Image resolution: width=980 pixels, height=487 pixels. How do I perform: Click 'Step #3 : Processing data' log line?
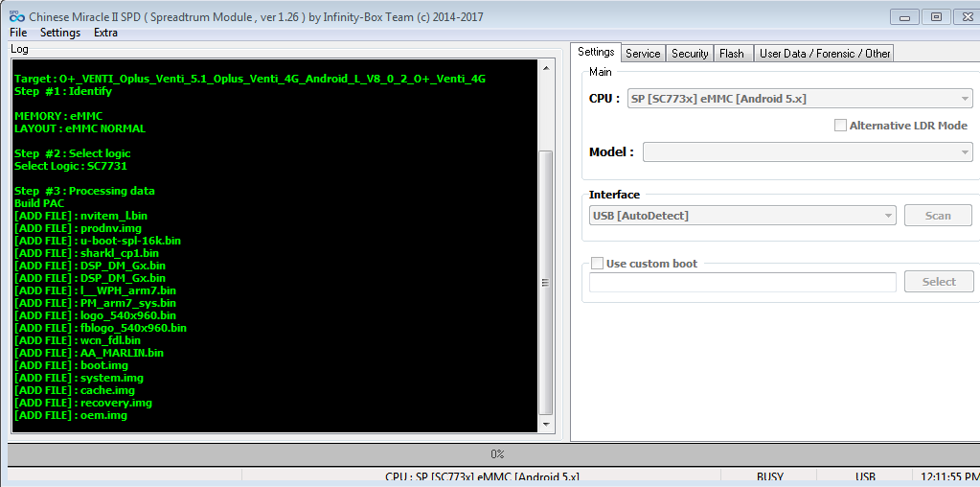click(84, 191)
